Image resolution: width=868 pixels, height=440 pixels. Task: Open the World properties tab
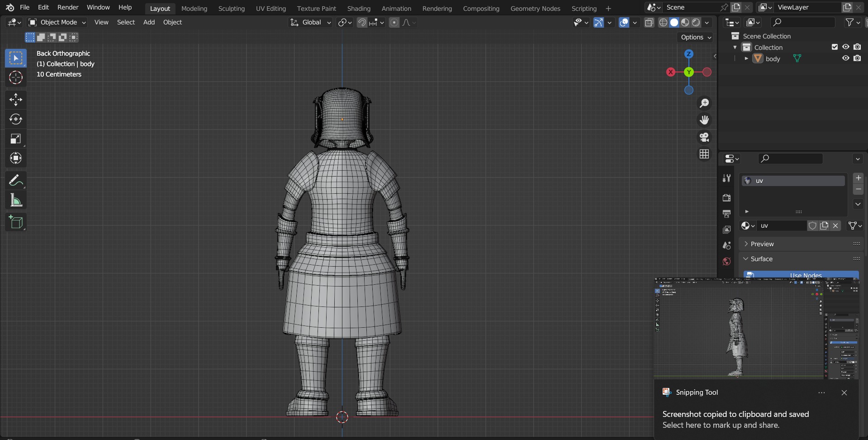726,261
